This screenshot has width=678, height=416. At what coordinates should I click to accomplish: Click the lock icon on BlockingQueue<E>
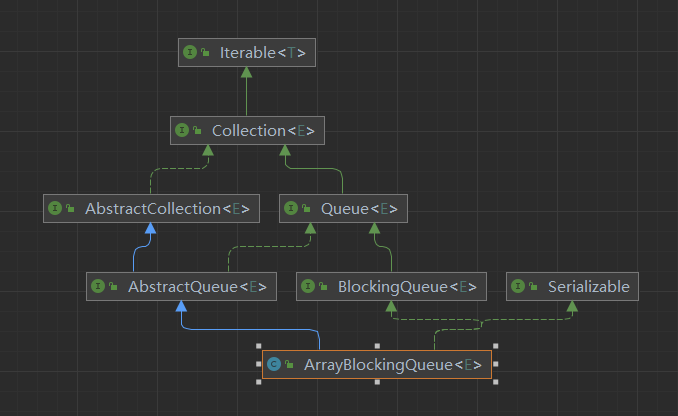tap(323, 286)
